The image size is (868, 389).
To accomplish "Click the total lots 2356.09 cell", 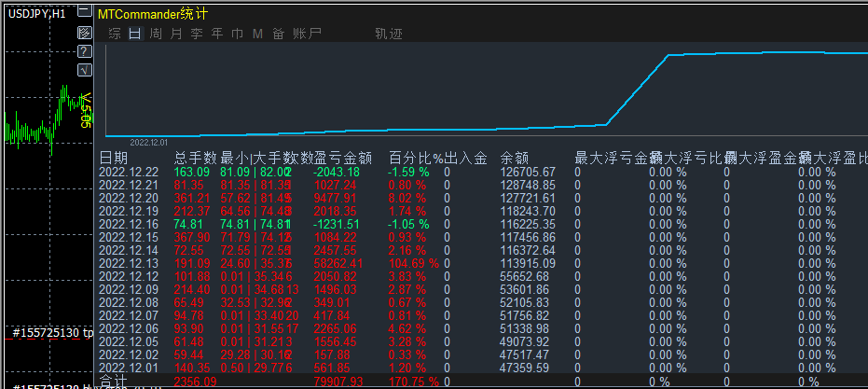I will point(195,382).
